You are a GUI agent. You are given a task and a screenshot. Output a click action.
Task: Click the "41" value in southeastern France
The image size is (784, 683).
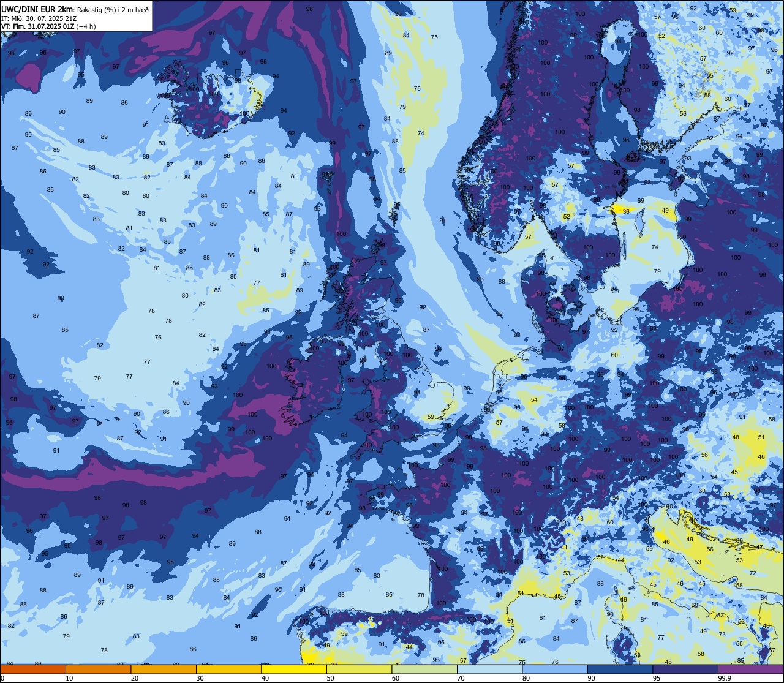click(x=565, y=547)
